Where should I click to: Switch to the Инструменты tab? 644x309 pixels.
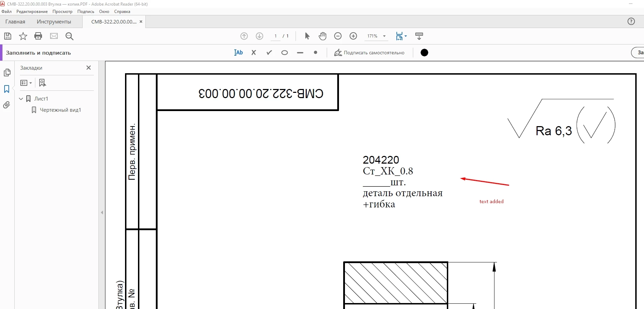tap(54, 22)
